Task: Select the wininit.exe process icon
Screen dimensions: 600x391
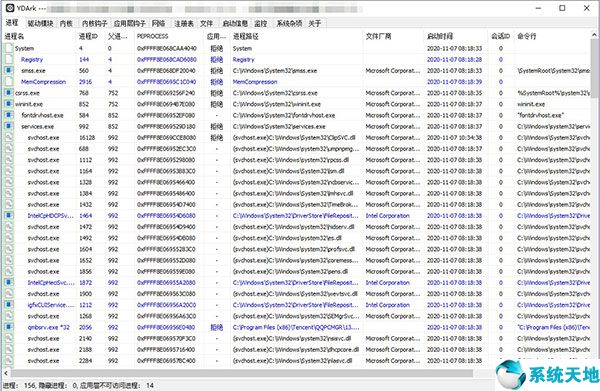Action: tap(9, 104)
